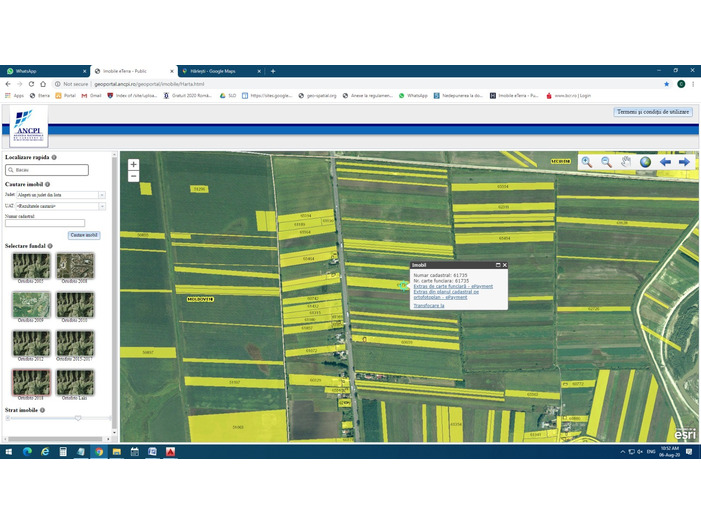Activate the zoom in magnifier tool
The height and width of the screenshot is (526, 701).
[x=587, y=162]
